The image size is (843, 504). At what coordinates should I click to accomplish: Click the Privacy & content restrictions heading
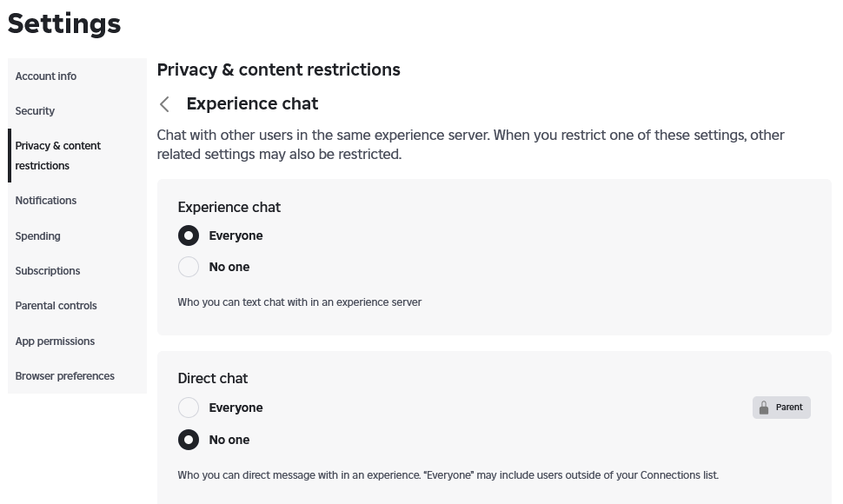278,70
